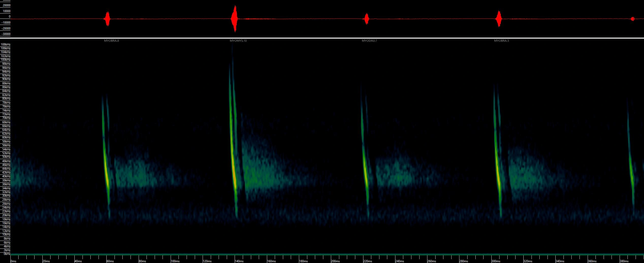Image resolution: width=644 pixels, height=263 pixels.
Task: Click the white divider below the waveform
Action: point(322,38)
